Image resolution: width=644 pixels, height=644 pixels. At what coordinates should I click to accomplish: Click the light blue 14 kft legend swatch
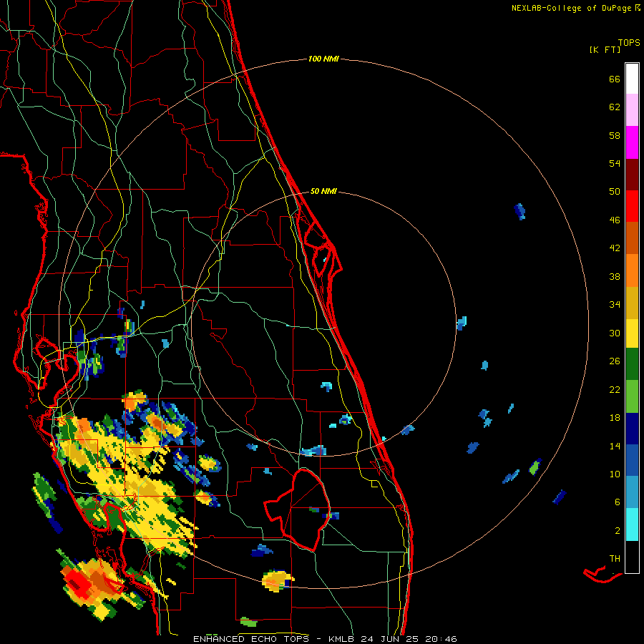632,492
